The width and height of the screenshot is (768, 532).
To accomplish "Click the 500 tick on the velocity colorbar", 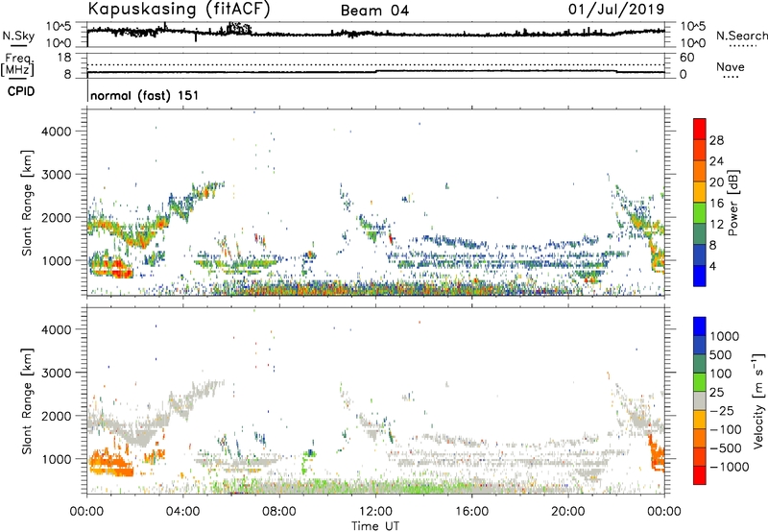I will click(721, 354).
